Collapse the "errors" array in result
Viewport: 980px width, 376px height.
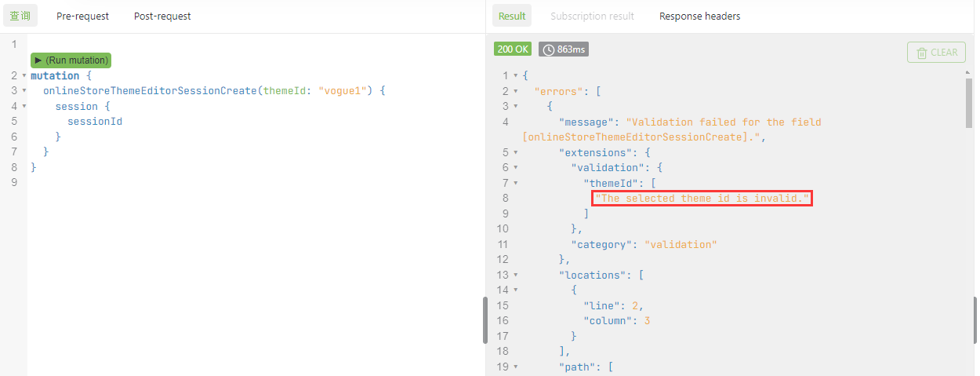[x=515, y=91]
